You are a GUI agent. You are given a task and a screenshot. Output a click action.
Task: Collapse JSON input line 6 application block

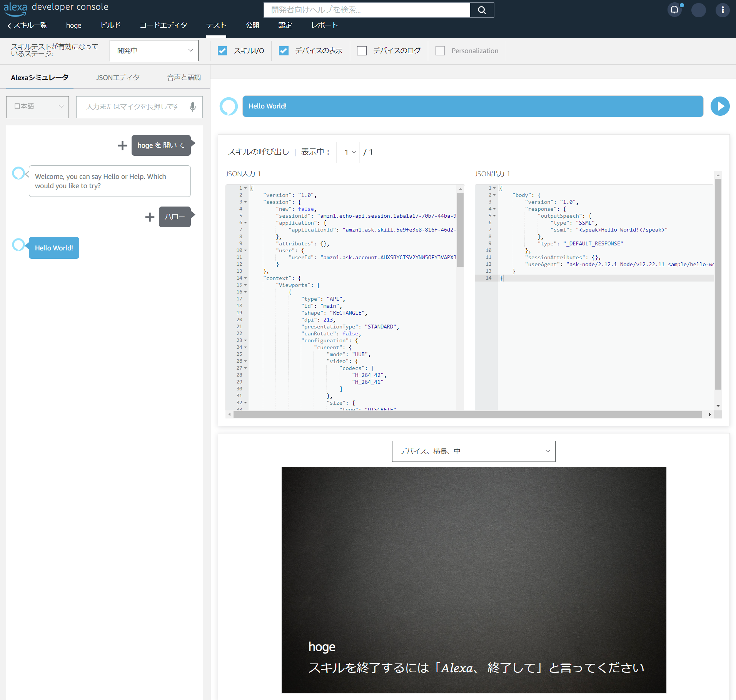(245, 223)
